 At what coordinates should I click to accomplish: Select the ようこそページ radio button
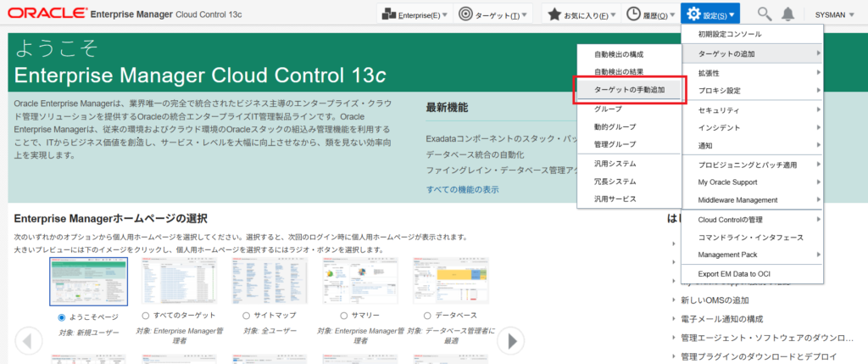62,316
